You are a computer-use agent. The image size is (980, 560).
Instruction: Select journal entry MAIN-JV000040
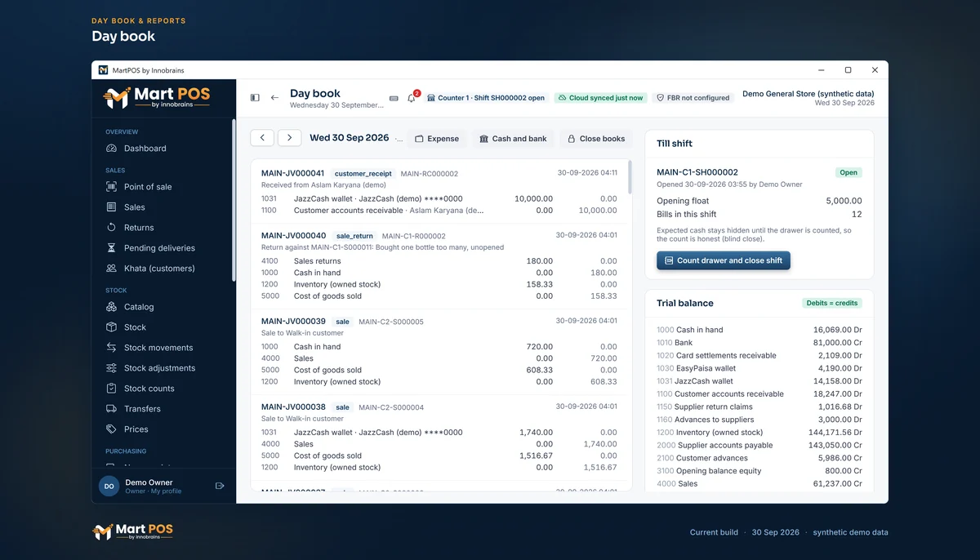[293, 235]
